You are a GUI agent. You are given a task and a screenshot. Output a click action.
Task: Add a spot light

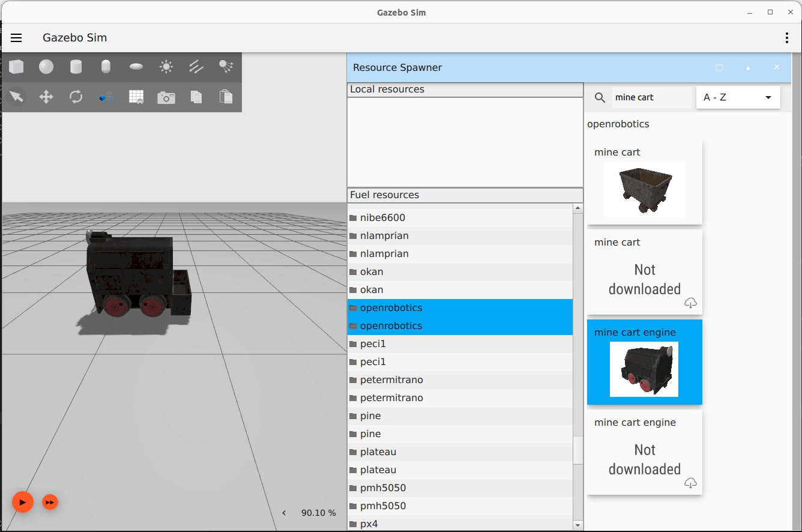226,67
